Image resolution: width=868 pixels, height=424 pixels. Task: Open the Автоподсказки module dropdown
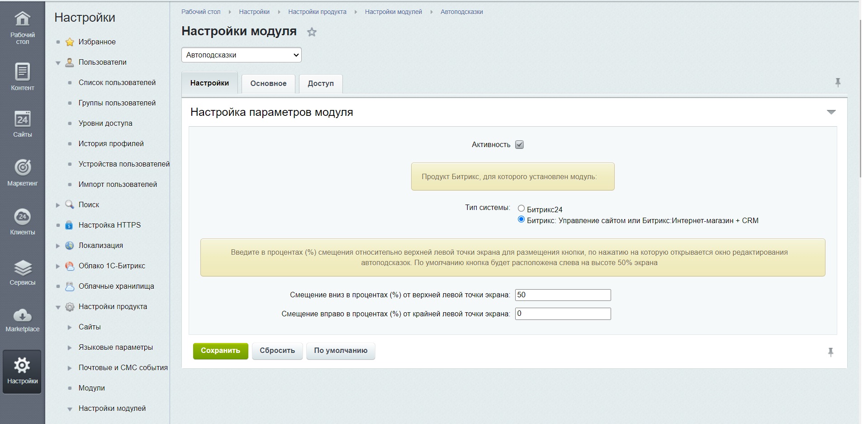point(241,55)
